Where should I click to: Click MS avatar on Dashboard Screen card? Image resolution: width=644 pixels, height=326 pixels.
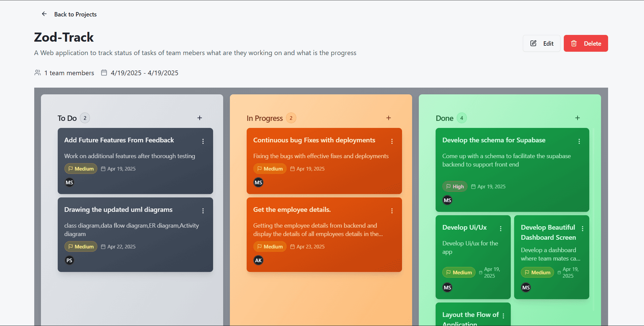[x=526, y=288]
